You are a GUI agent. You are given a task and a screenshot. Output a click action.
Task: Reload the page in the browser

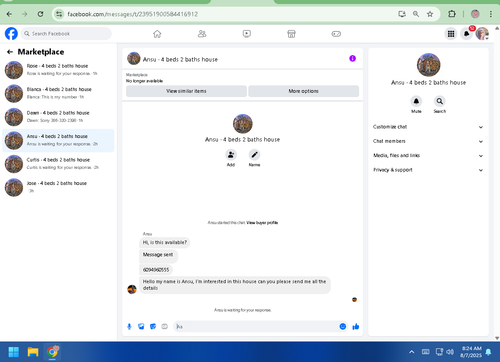(x=40, y=14)
